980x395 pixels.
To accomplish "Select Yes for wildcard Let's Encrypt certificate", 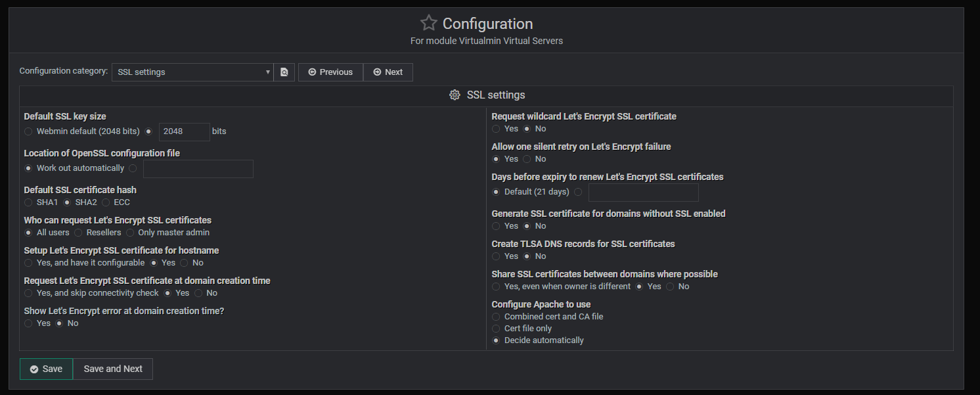I will pyautogui.click(x=496, y=129).
